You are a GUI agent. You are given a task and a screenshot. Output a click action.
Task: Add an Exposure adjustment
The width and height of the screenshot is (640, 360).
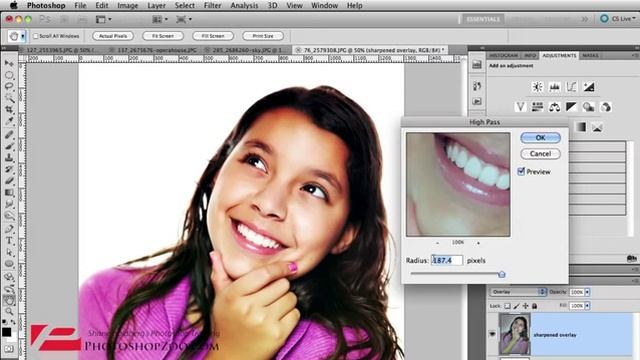(x=589, y=87)
